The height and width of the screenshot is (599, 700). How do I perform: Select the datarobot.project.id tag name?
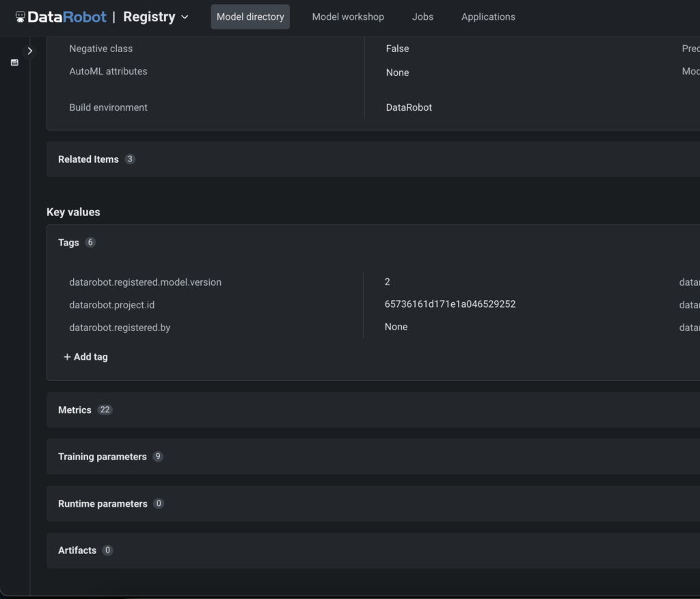(x=111, y=305)
